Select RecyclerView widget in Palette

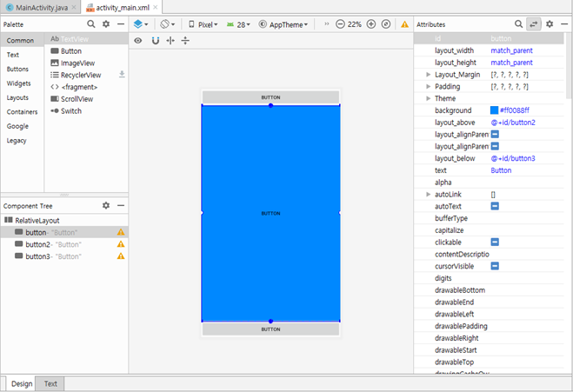tap(81, 75)
